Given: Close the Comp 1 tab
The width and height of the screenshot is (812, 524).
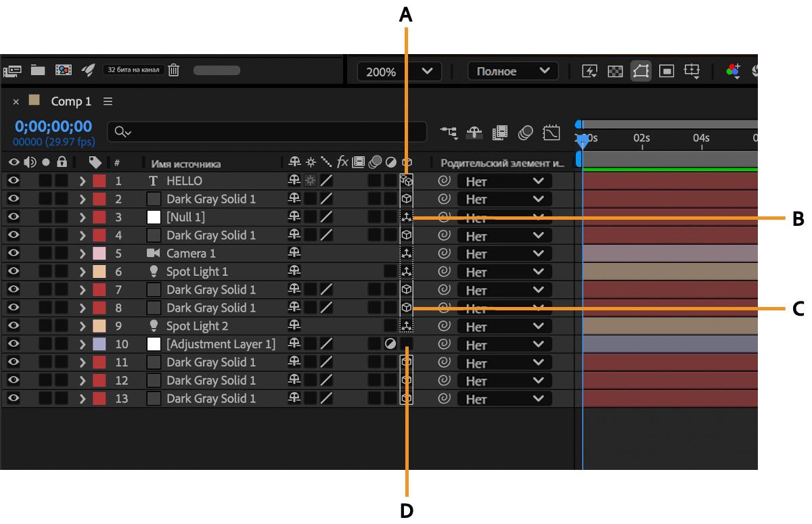Looking at the screenshot, I should pyautogui.click(x=16, y=101).
